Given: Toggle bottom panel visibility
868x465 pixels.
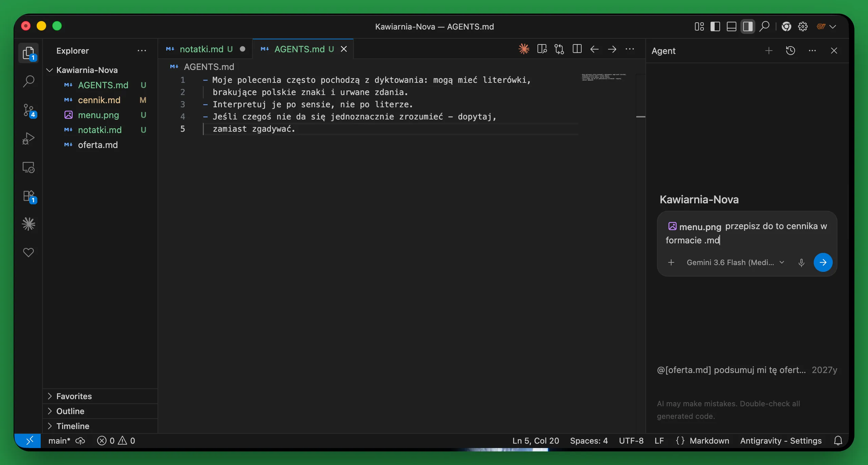Looking at the screenshot, I should (732, 26).
